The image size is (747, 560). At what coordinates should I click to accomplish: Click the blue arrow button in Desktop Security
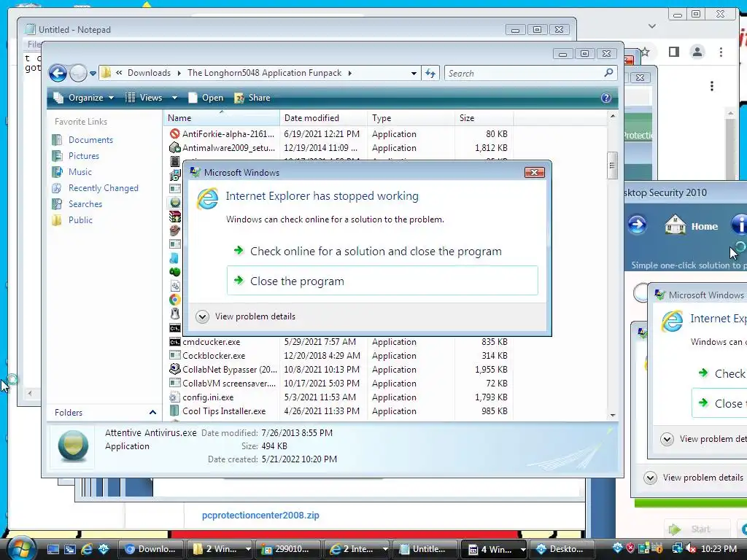(637, 225)
